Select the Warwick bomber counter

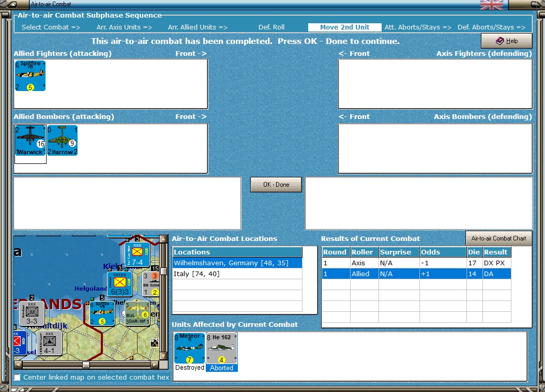tap(31, 140)
